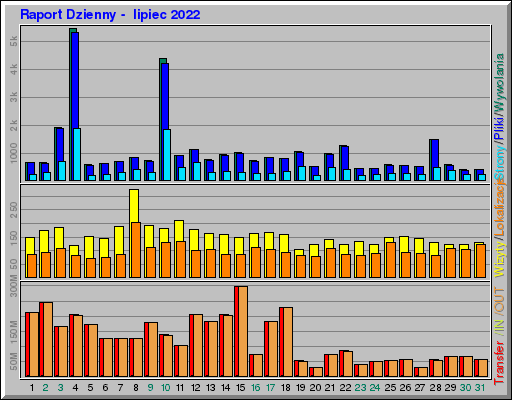This screenshot has height=400, width=512.
Task: Click the '150M' axis label
Action: 14,331
